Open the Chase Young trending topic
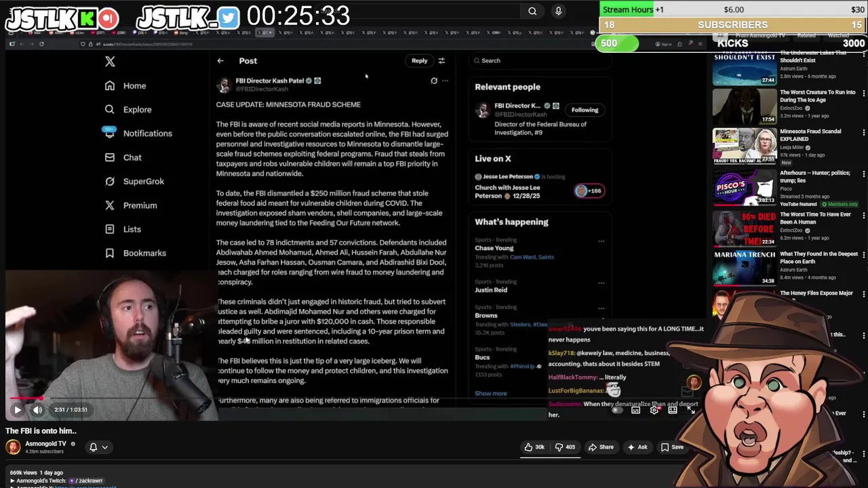 point(494,248)
